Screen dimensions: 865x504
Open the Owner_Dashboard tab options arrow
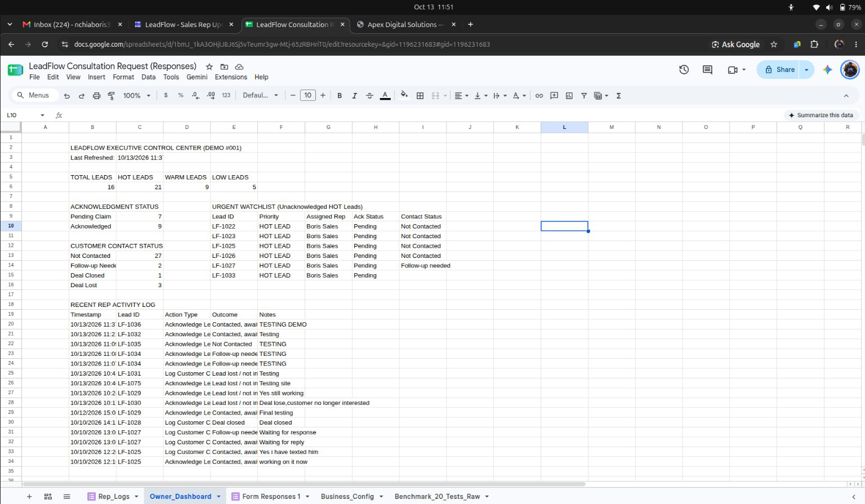(x=219, y=497)
